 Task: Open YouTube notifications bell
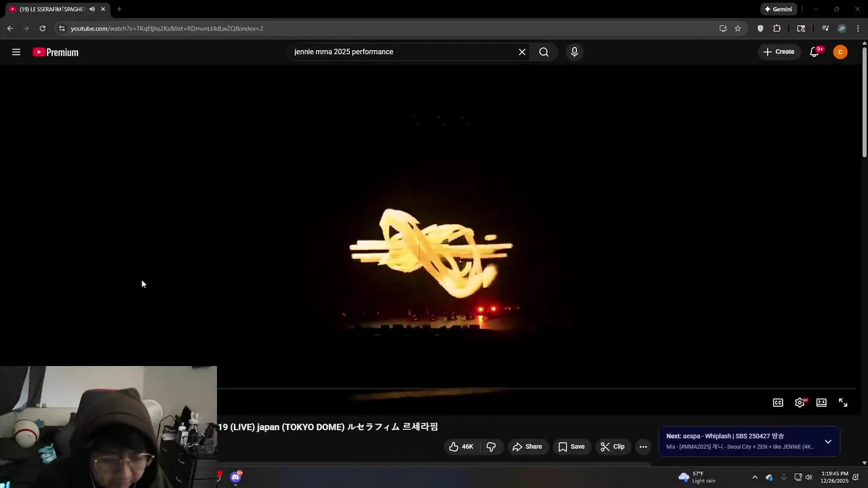(x=815, y=52)
